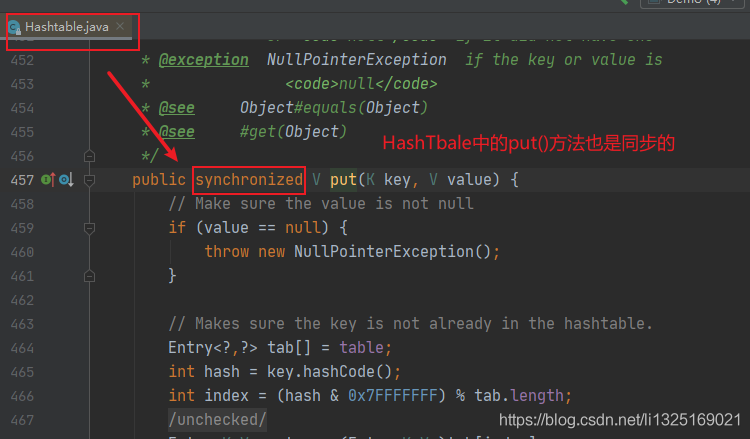Image resolution: width=750 pixels, height=439 pixels.
Task: Click the /unchecked/ folded annotation on line 467
Action: point(218,419)
